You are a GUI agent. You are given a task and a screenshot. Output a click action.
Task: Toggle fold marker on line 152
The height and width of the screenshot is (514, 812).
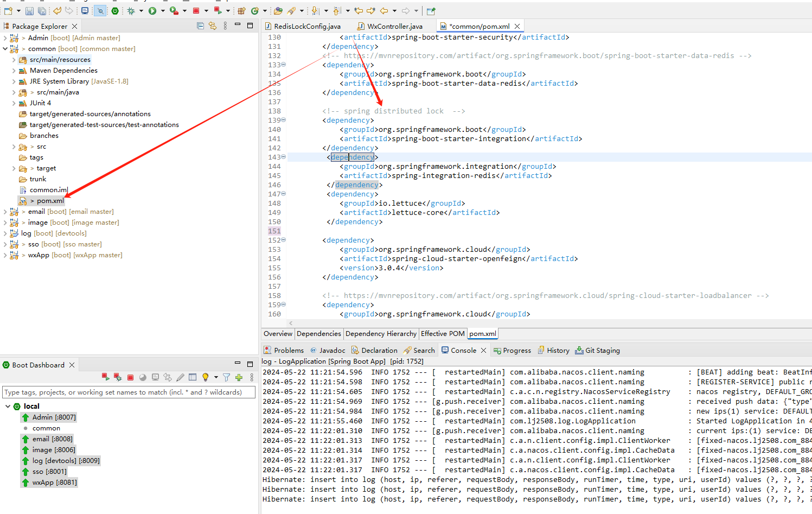pyautogui.click(x=283, y=240)
